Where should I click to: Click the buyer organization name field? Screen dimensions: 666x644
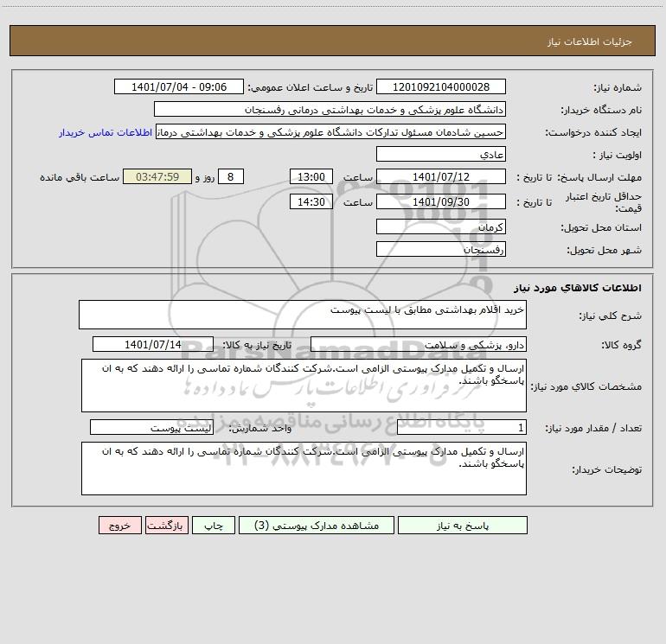(x=330, y=109)
